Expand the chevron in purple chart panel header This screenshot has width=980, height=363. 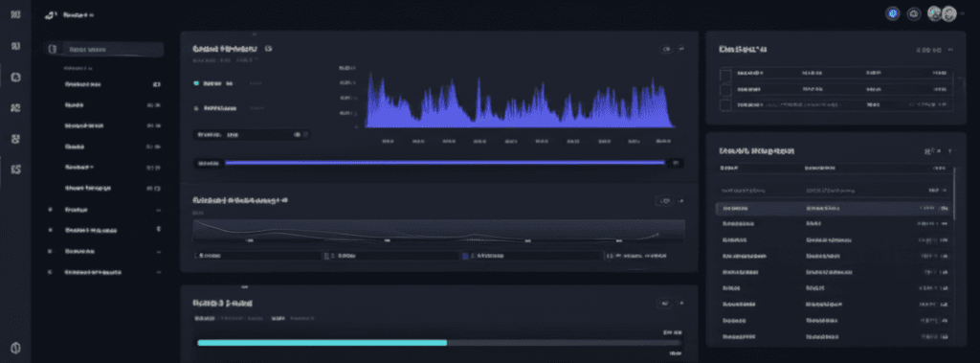[681, 49]
